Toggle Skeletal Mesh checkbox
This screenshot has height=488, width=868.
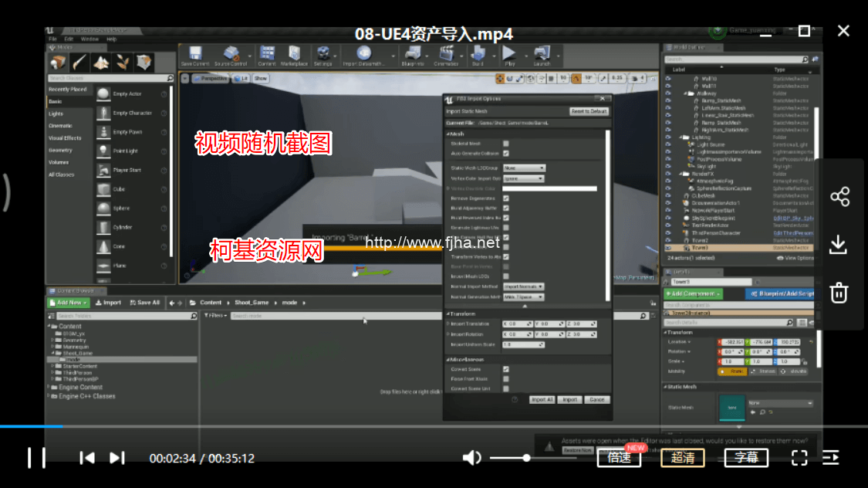[x=506, y=144]
